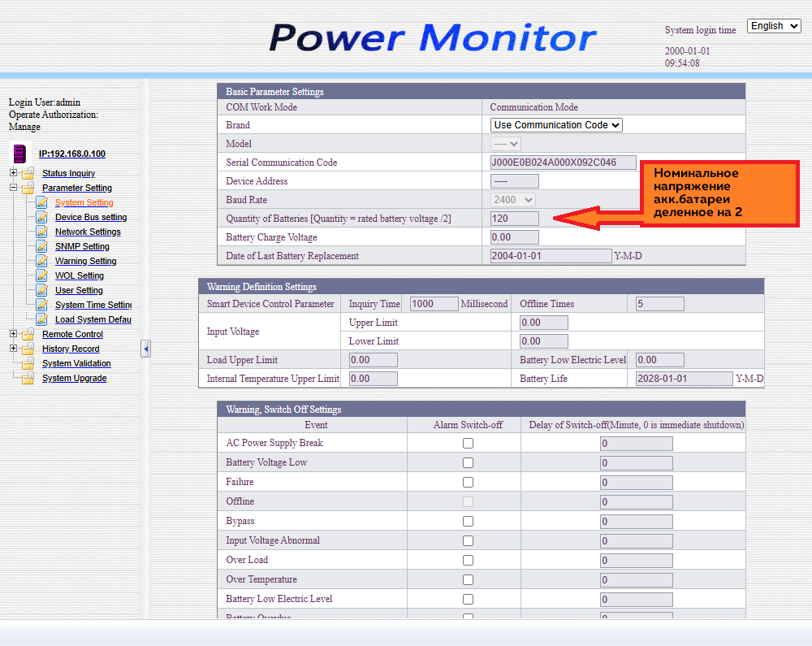812x646 pixels.
Task: Click the Warning Setting page icon
Action: point(41,261)
